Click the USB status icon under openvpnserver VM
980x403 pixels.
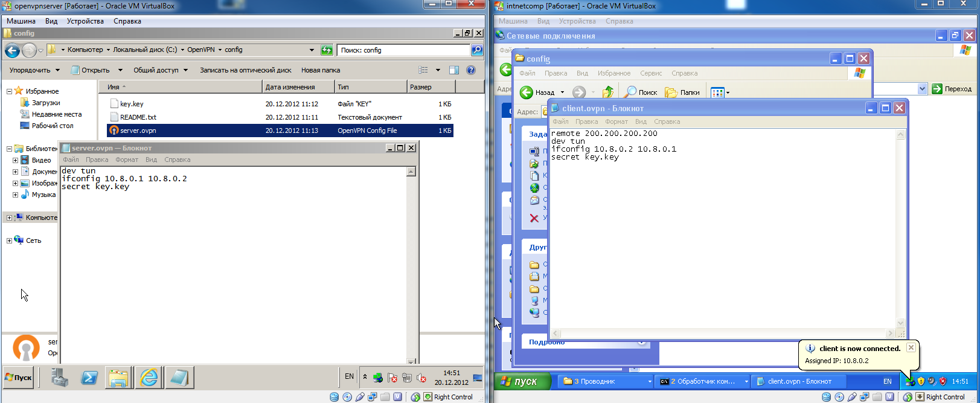(x=360, y=397)
